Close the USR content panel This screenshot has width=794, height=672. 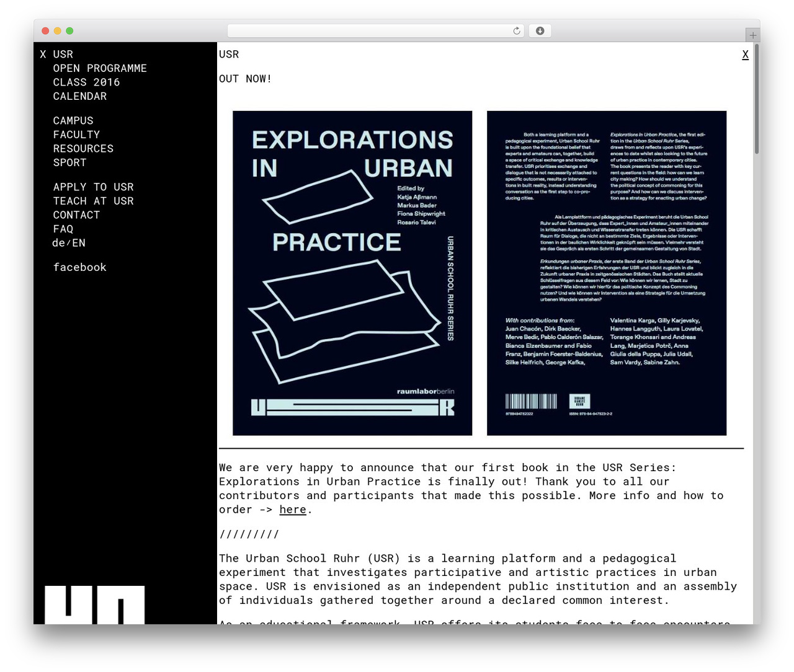pyautogui.click(x=745, y=55)
